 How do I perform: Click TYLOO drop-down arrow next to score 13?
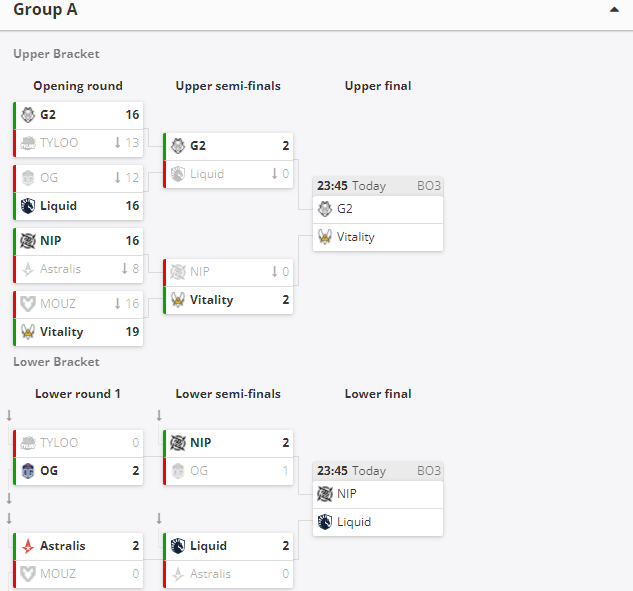click(x=117, y=143)
